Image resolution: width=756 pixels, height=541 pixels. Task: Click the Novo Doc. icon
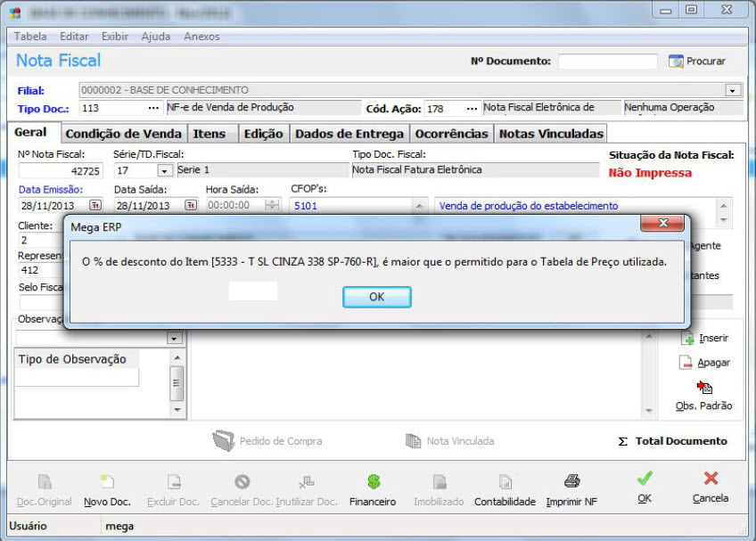pos(107,482)
